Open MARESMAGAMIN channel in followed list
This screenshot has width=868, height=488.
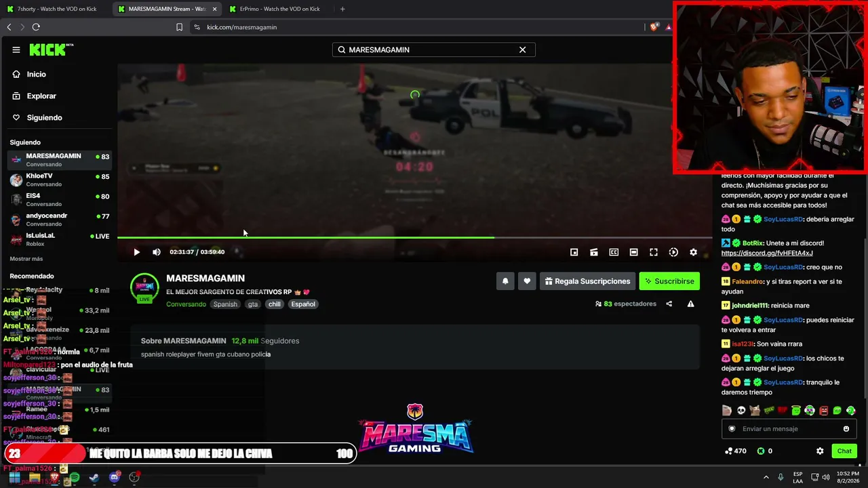(60, 159)
